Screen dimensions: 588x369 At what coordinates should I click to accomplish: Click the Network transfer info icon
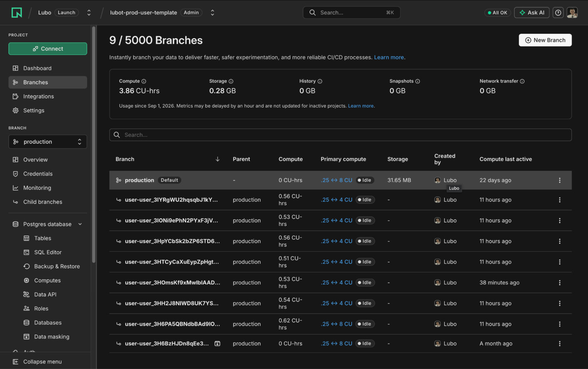[x=522, y=81]
